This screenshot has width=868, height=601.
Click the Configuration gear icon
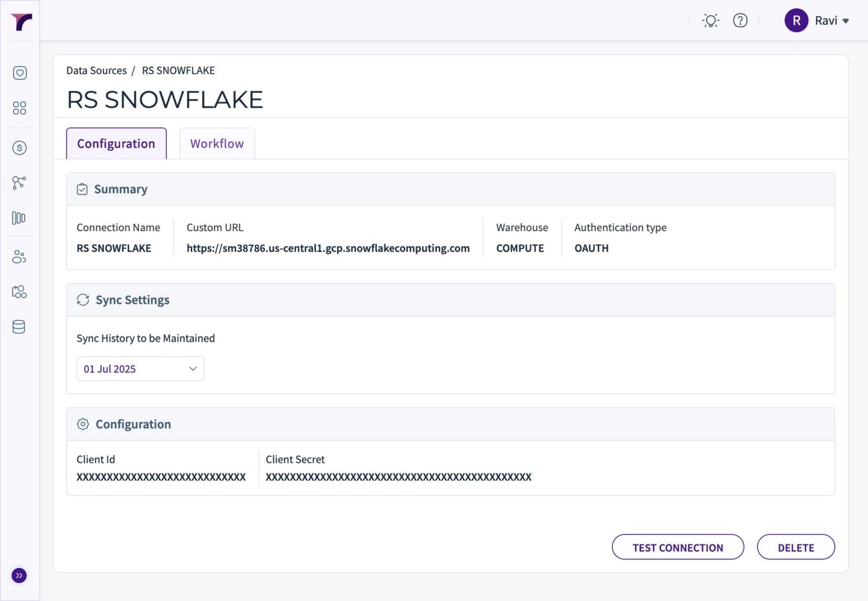pos(83,424)
